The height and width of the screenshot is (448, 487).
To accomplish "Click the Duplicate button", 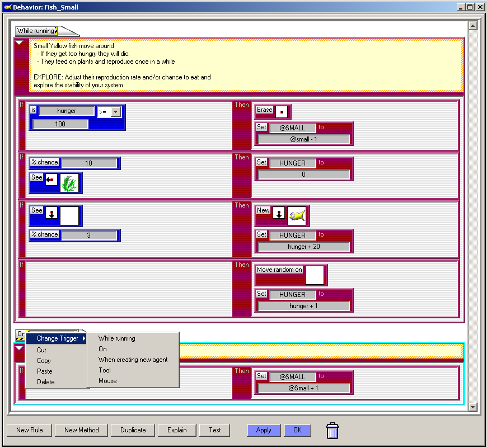I will (133, 430).
